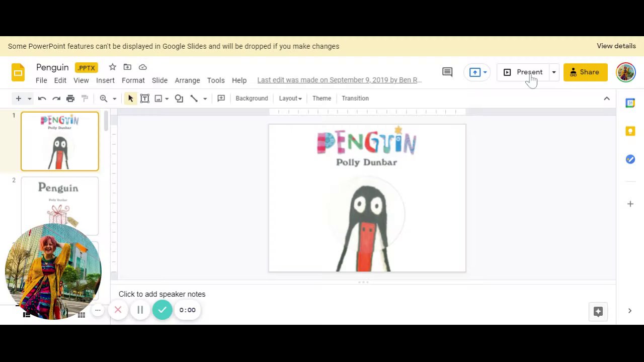Open image insert dropdown arrow

(167, 99)
